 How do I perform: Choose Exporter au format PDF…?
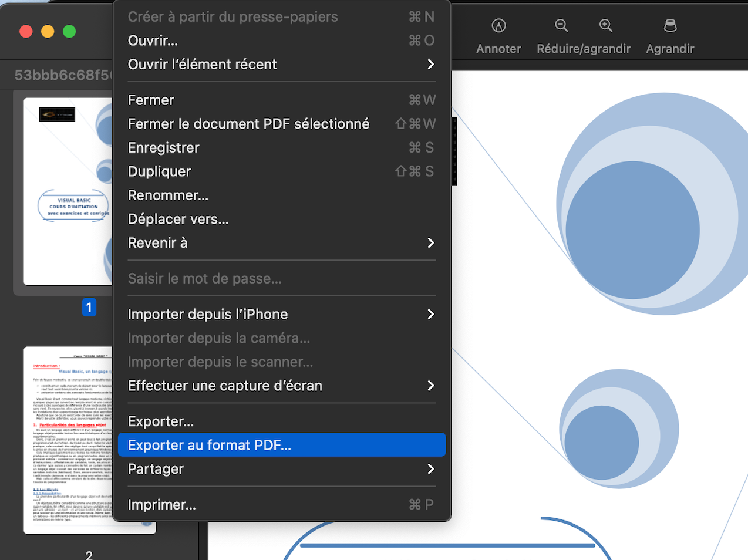[282, 445]
